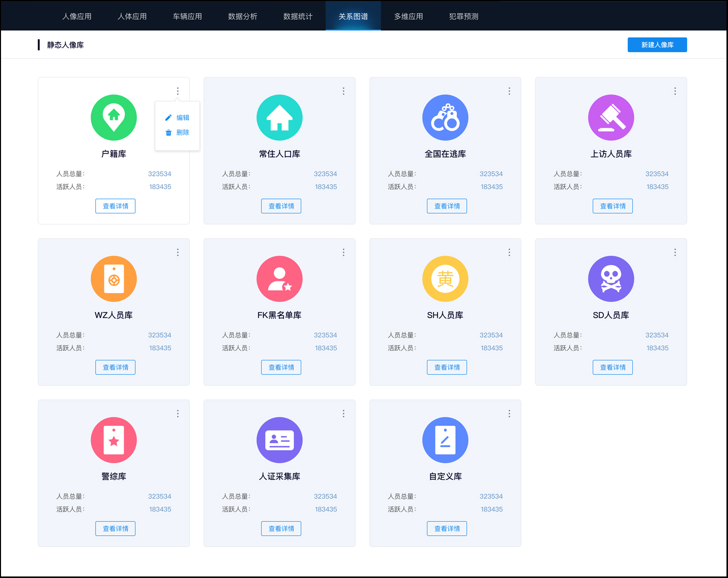View details of SD人员库
Image resolution: width=728 pixels, height=578 pixels.
(x=613, y=367)
